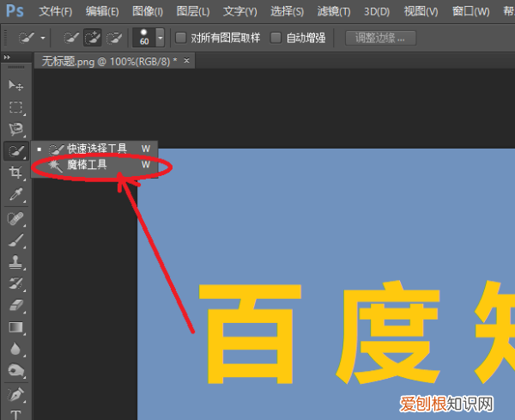
Task: Choose Add to Selection mode
Action: [x=93, y=38]
